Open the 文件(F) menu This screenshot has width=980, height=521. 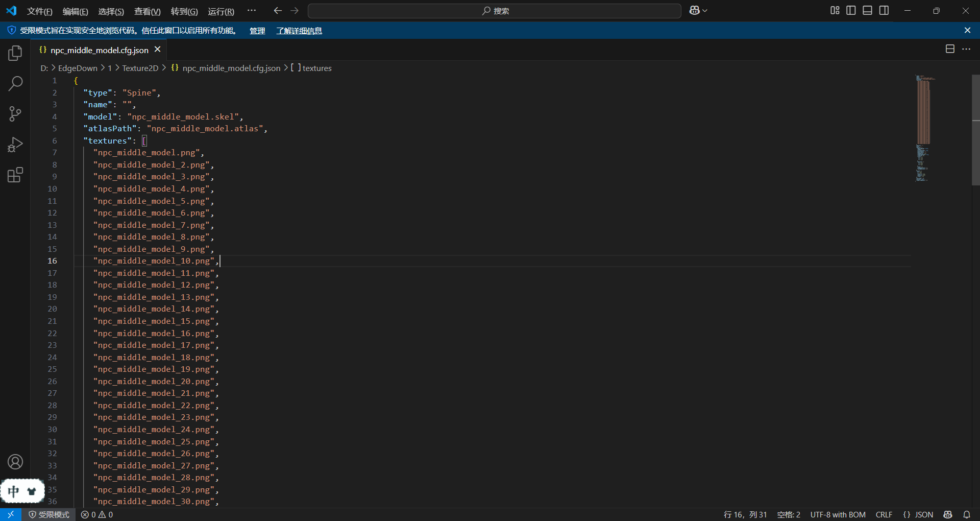coord(40,11)
